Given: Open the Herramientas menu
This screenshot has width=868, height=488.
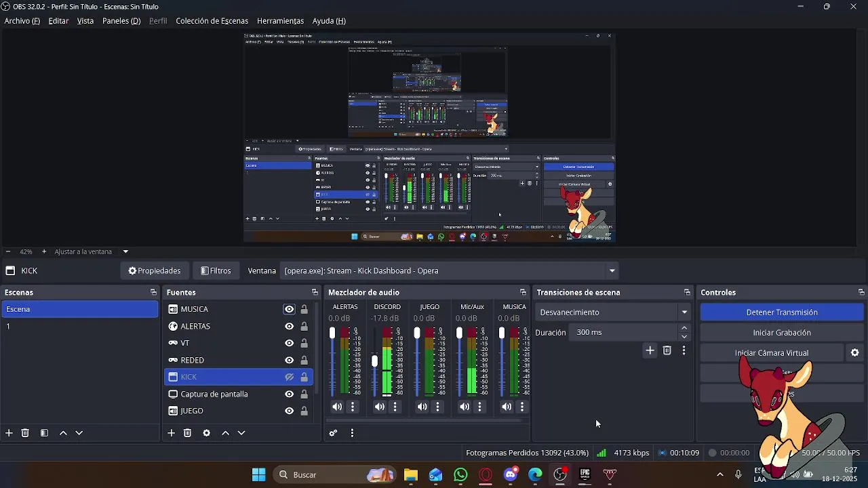Looking at the screenshot, I should pos(280,21).
